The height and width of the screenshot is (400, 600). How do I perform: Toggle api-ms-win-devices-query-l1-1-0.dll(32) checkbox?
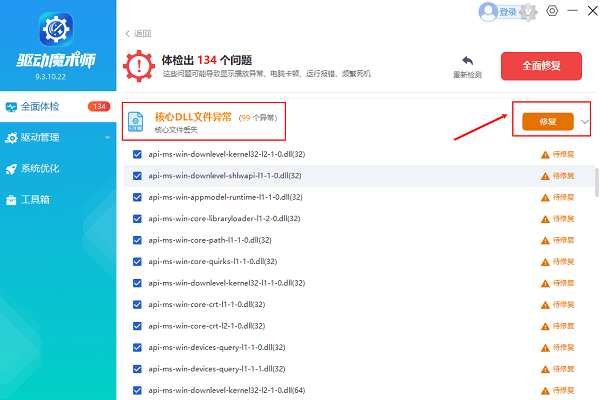click(x=137, y=347)
